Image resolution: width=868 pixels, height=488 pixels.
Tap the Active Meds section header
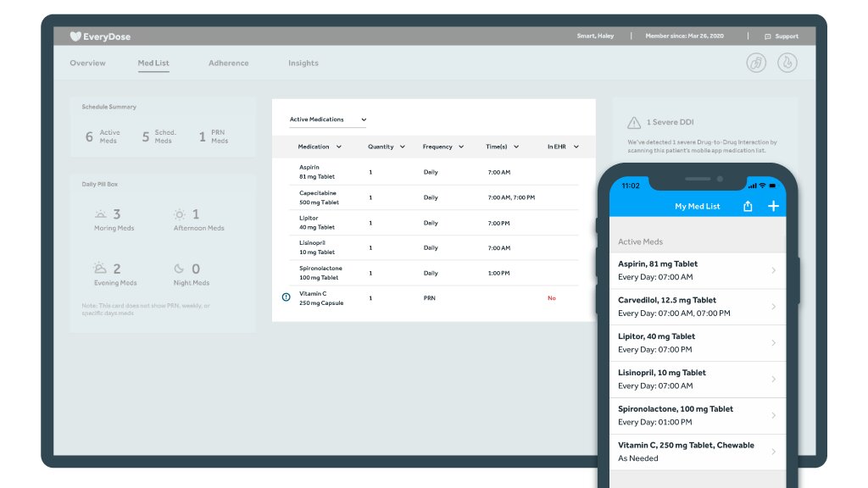(x=640, y=241)
